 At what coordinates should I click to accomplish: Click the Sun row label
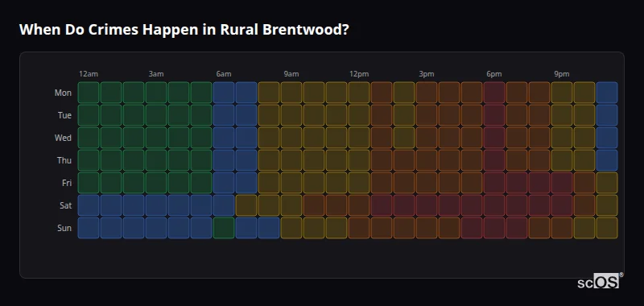pyautogui.click(x=64, y=229)
